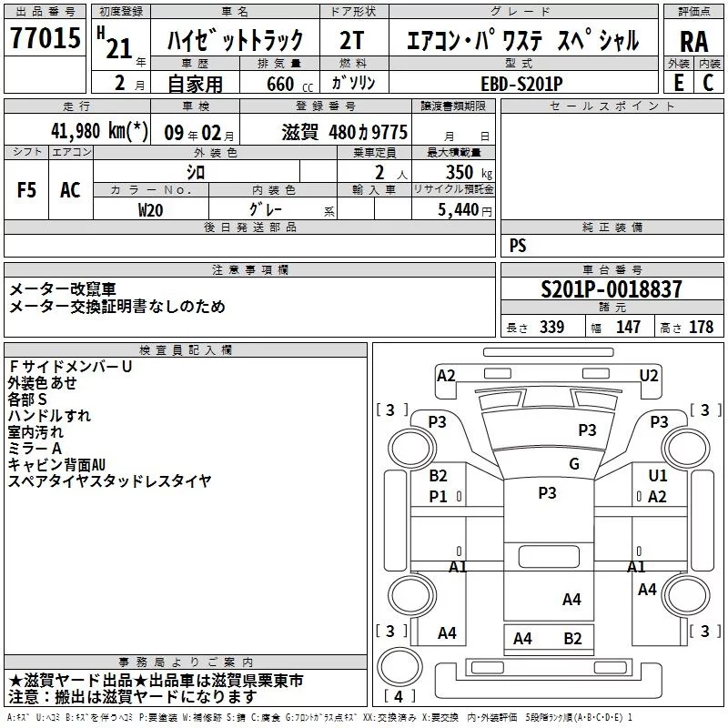Viewport: 728px width, 728px height.
Task: Click the [4] tire rating label
Action: [x=398, y=697]
